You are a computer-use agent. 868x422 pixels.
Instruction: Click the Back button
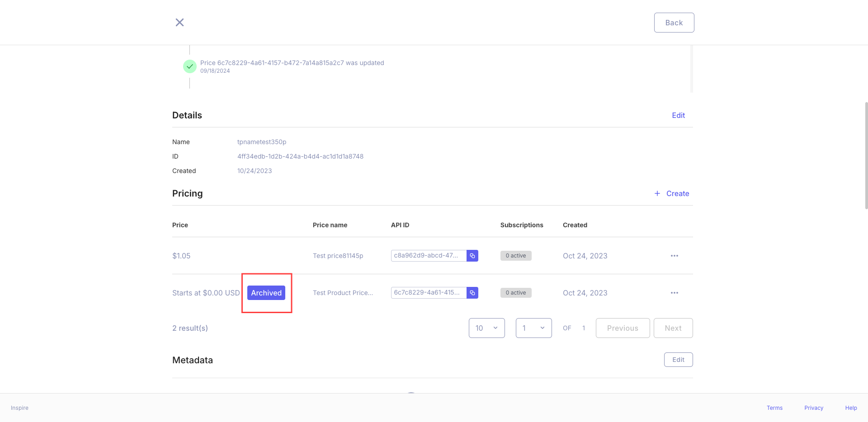[x=674, y=23]
